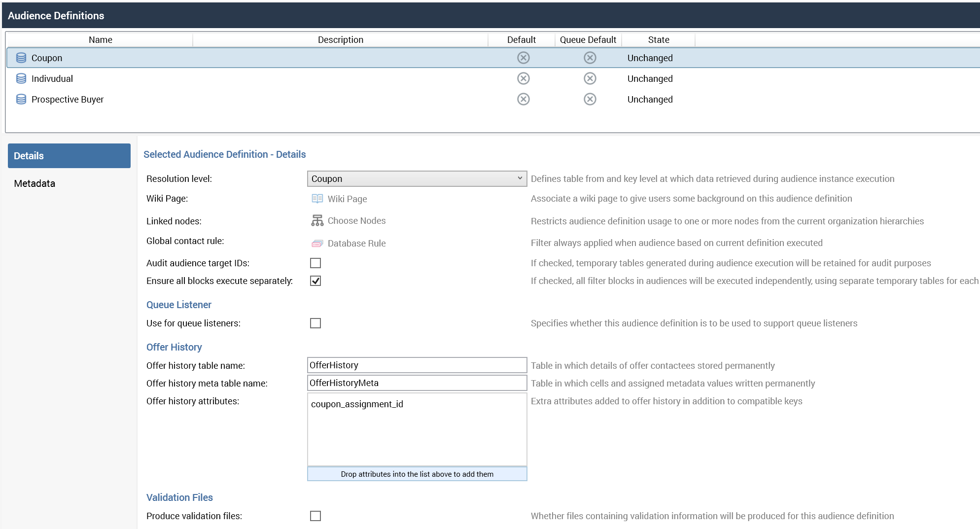Click the database icon beside Indivudual
980x529 pixels.
tap(21, 78)
